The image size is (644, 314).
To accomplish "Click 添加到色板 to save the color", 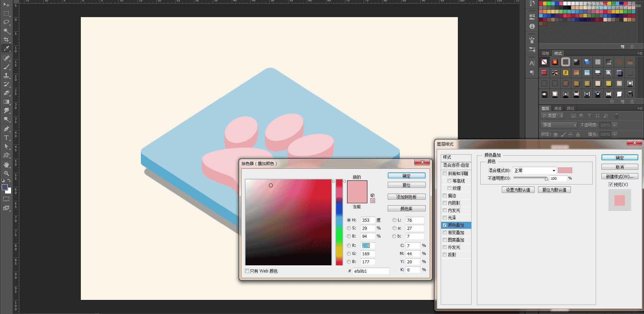I will pos(407,197).
